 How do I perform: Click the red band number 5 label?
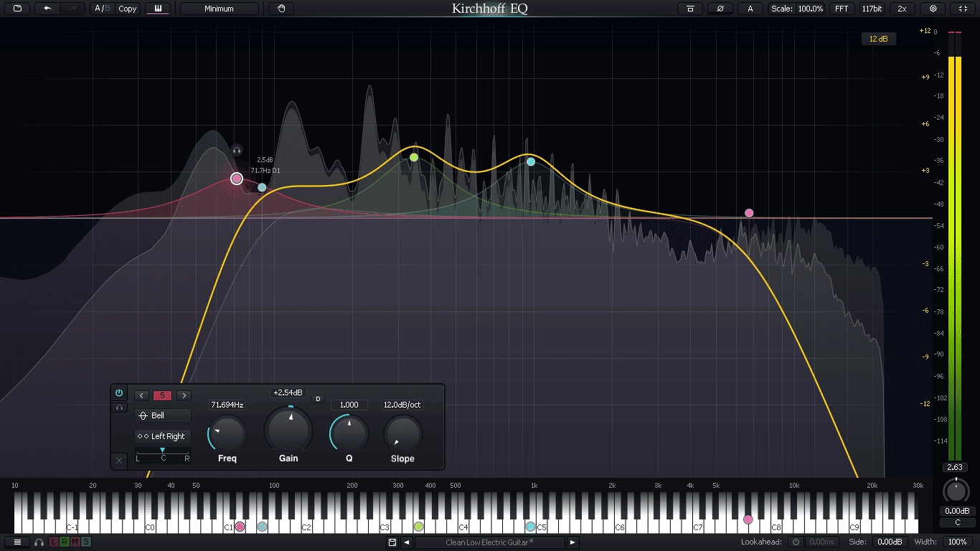click(162, 395)
